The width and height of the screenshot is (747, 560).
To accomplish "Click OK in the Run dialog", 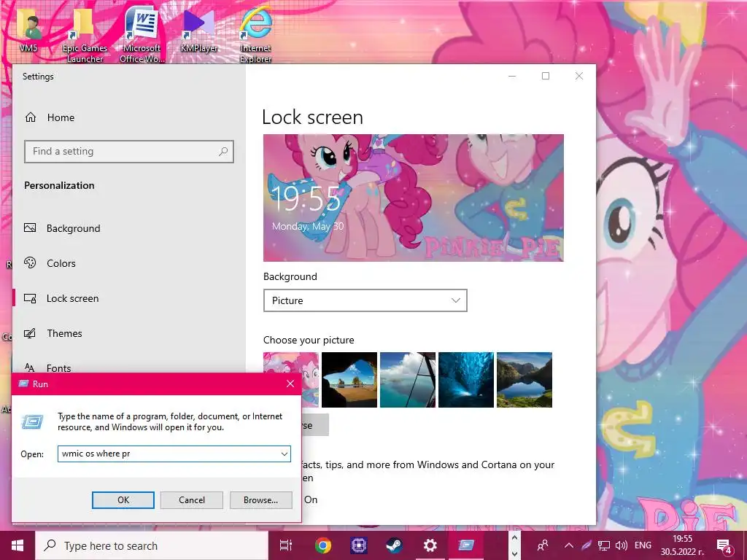I will pyautogui.click(x=123, y=500).
